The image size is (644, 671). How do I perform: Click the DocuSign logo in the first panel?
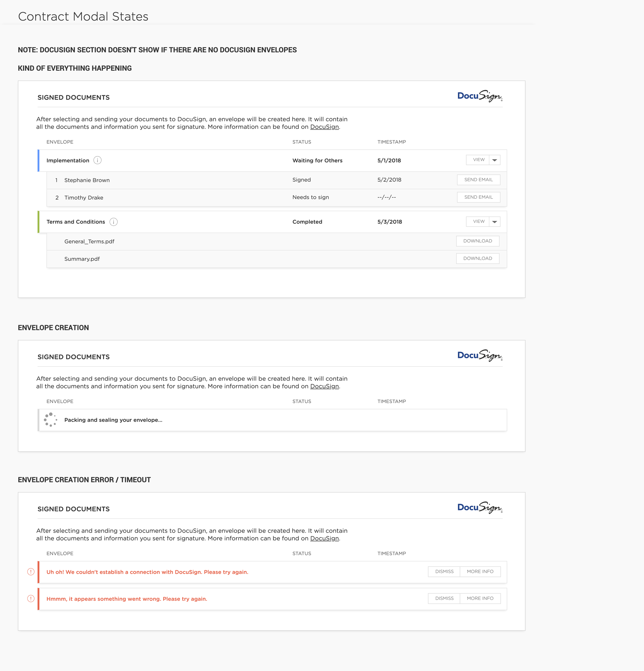(480, 96)
